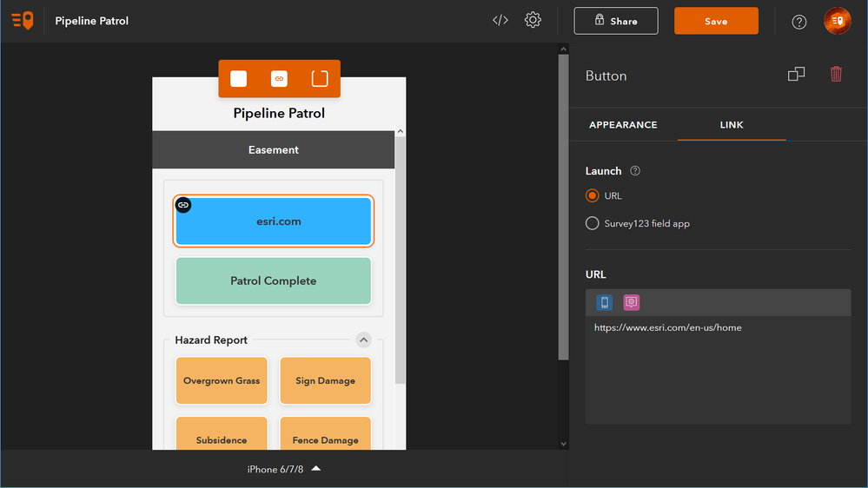Save the project
This screenshot has height=488, width=868.
pos(716,21)
